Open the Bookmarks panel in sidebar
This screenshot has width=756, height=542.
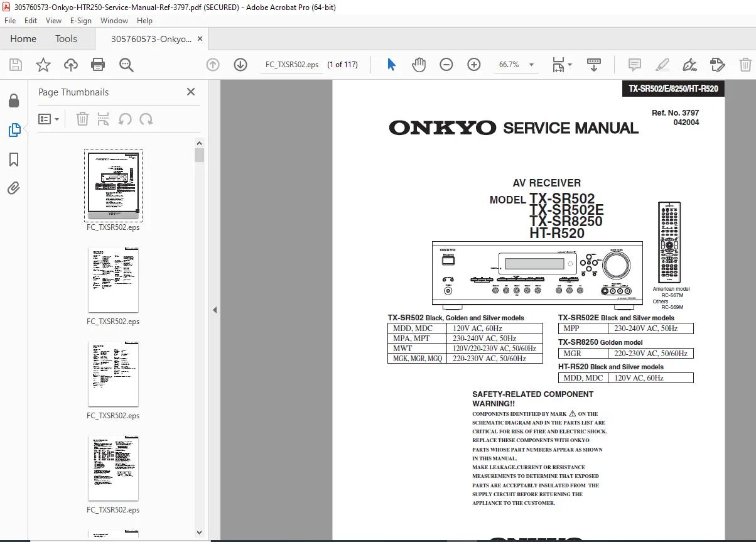click(x=14, y=160)
